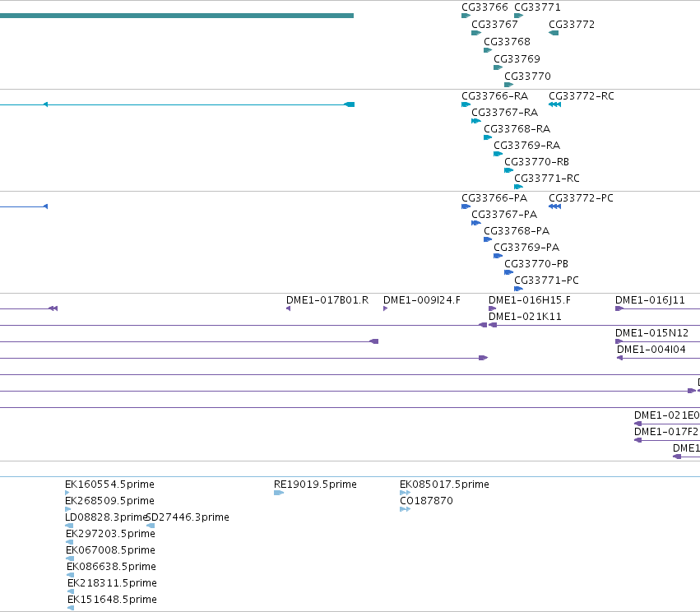This screenshot has width=700, height=612.
Task: Click protein CG33768-PA label
Action: pos(517,231)
